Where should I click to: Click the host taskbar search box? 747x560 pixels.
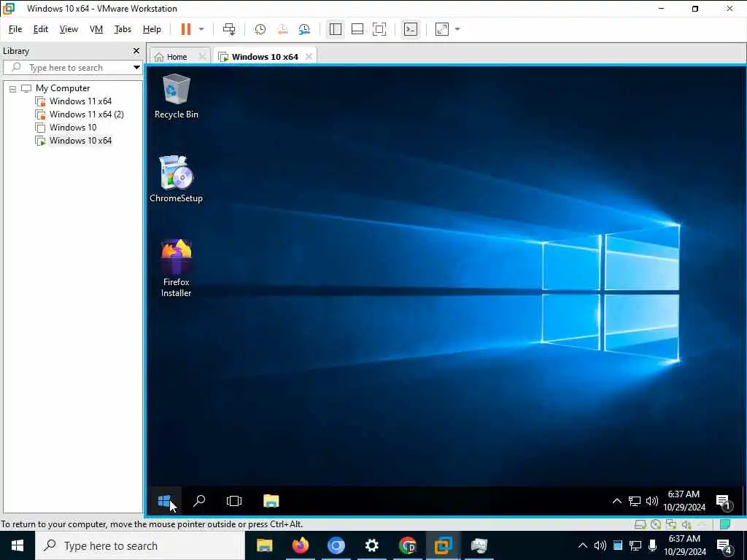[x=140, y=545]
